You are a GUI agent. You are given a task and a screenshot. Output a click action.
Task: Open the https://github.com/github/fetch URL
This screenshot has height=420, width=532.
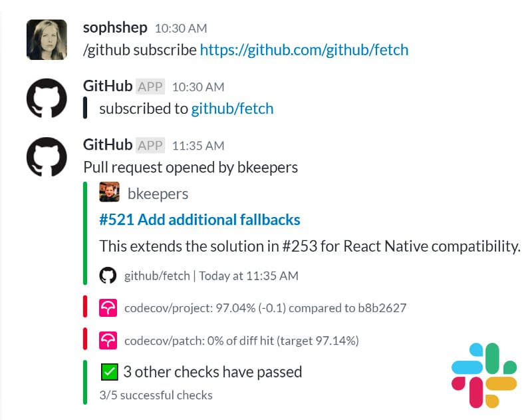(x=304, y=49)
